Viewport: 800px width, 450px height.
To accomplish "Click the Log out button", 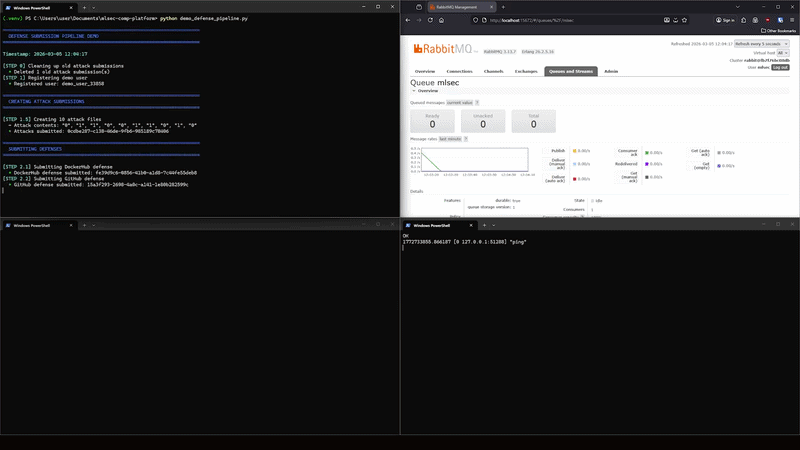I will [x=780, y=67].
